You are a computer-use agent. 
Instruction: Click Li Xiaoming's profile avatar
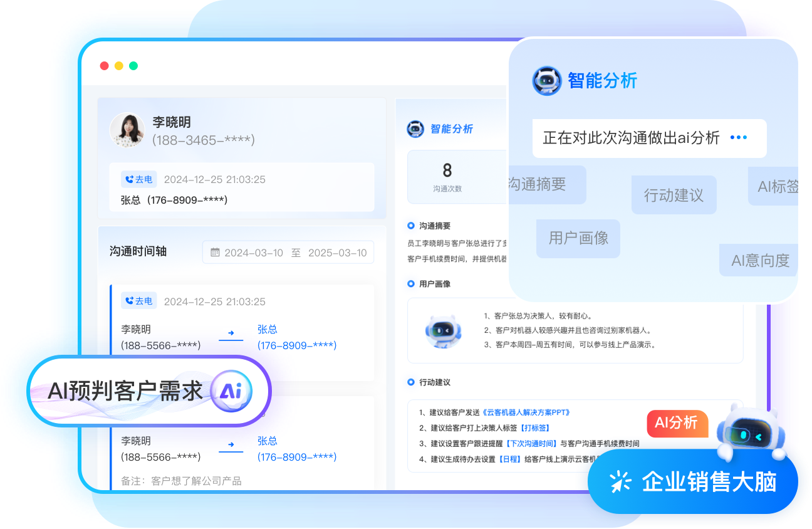pyautogui.click(x=127, y=130)
